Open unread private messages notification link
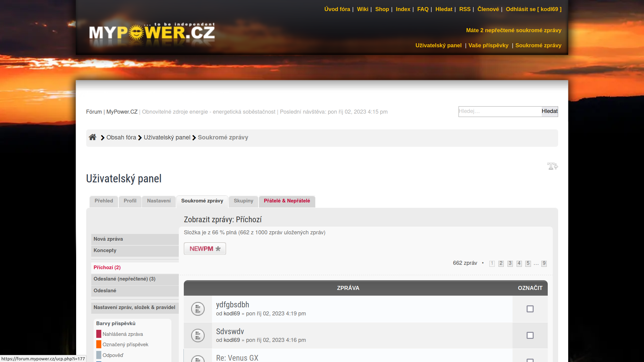The width and height of the screenshot is (644, 362). pyautogui.click(x=514, y=30)
